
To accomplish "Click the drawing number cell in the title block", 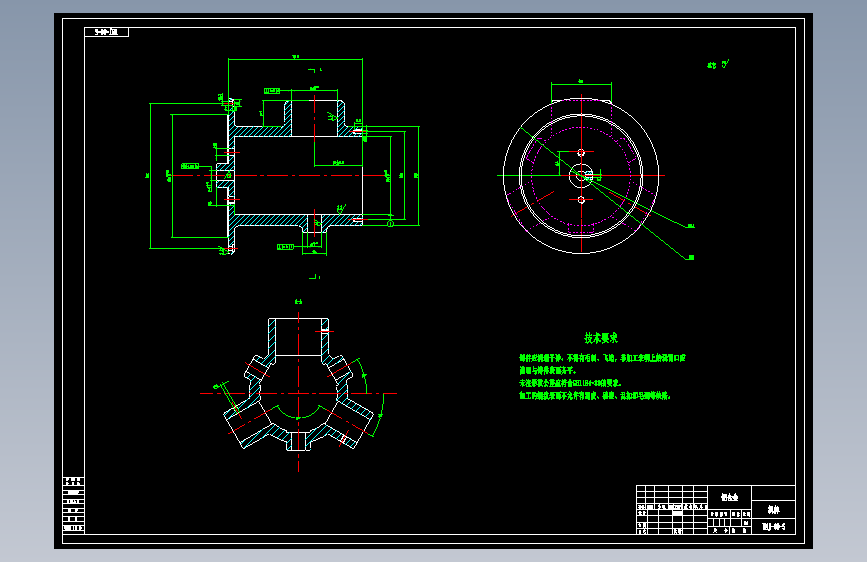I will click(x=773, y=527).
